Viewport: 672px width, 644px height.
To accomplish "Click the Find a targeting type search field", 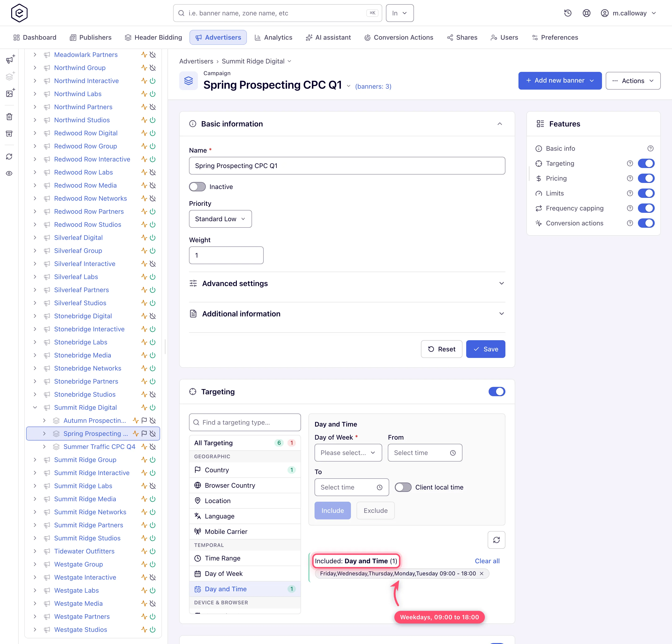I will 245,423.
